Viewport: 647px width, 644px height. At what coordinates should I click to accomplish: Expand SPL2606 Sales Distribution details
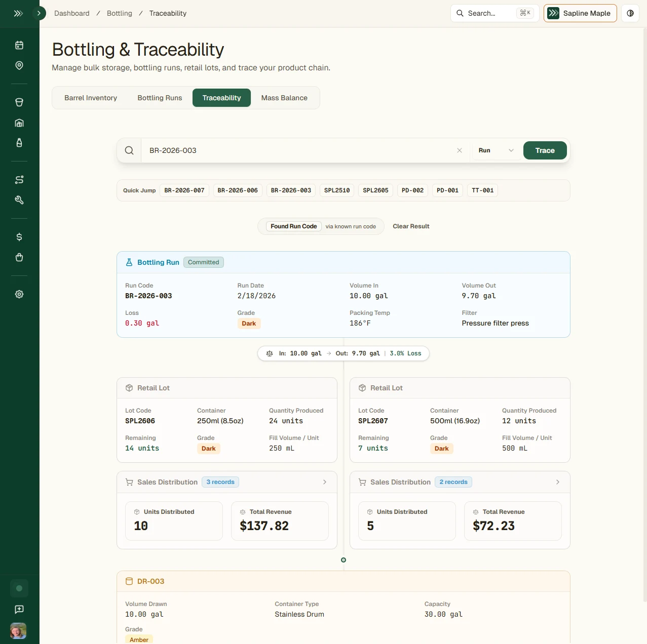click(325, 482)
